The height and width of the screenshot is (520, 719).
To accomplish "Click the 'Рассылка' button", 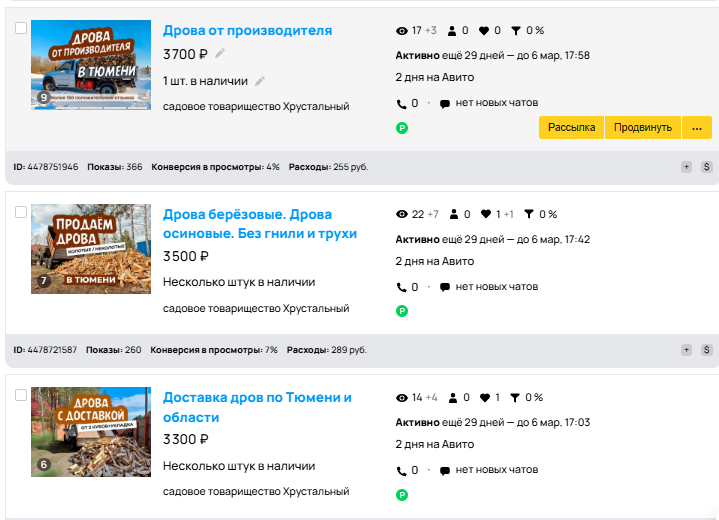I will click(x=571, y=127).
